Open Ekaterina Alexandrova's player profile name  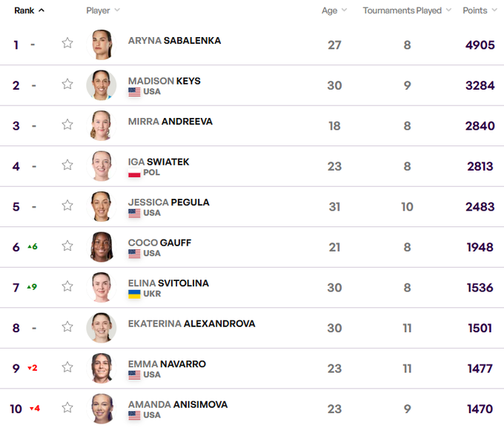coord(191,323)
